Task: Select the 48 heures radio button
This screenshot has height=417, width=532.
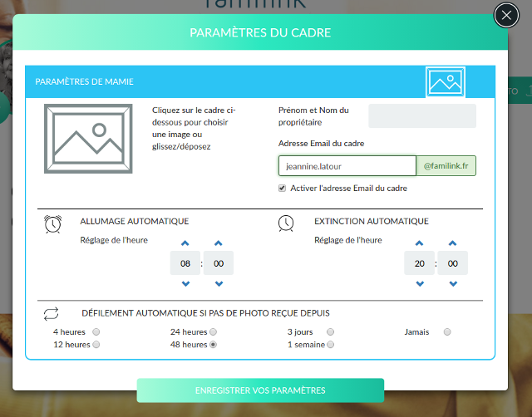Action: (213, 345)
